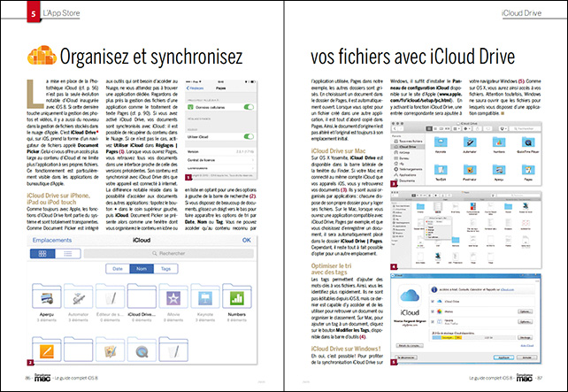Select Téléchargements in Finder sidebar
This screenshot has height=392, width=568.
408,169
